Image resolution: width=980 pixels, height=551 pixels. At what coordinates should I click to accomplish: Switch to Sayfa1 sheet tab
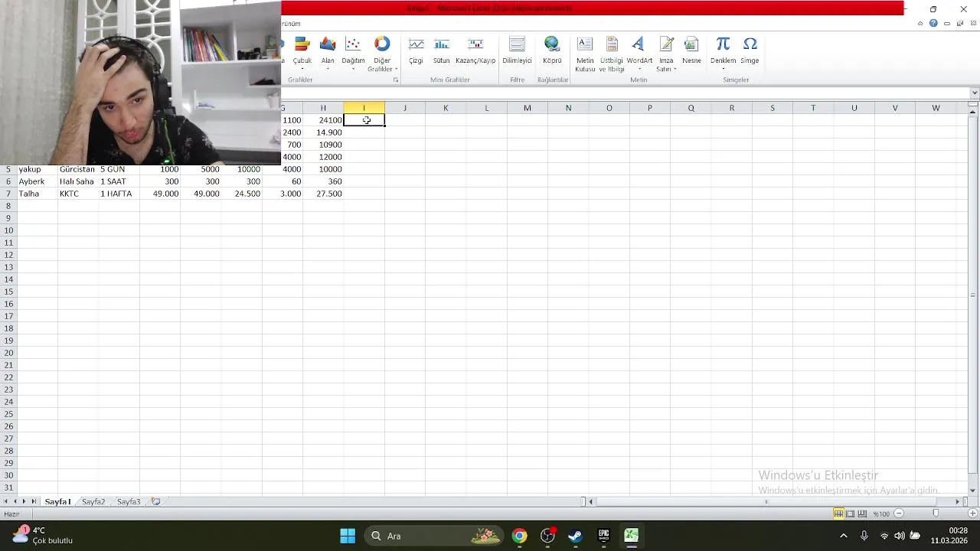pyautogui.click(x=57, y=502)
